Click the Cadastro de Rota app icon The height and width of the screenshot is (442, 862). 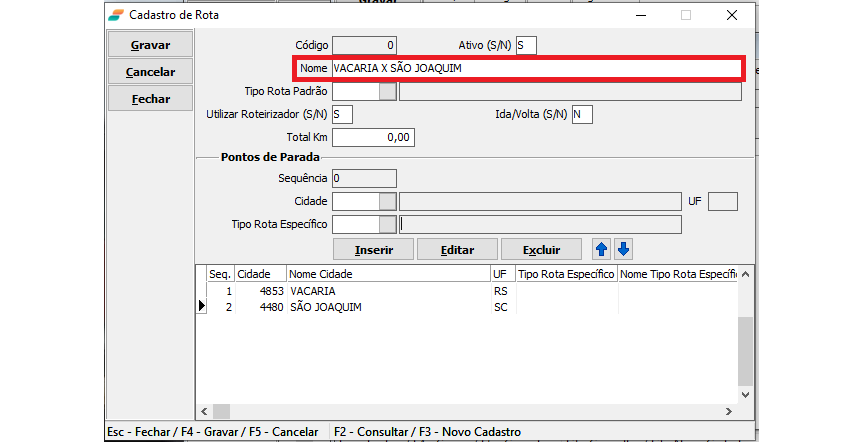tap(117, 15)
